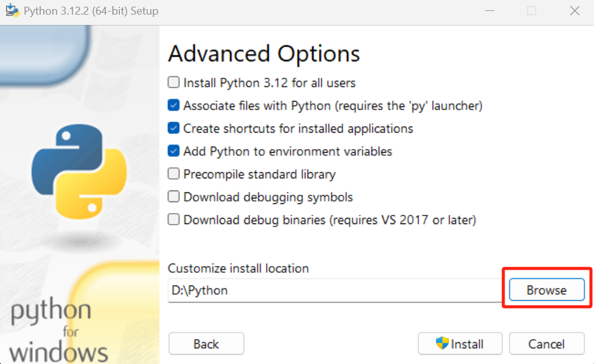Enable Download debugging symbols option
Screen dimensions: 594x364
tap(174, 197)
